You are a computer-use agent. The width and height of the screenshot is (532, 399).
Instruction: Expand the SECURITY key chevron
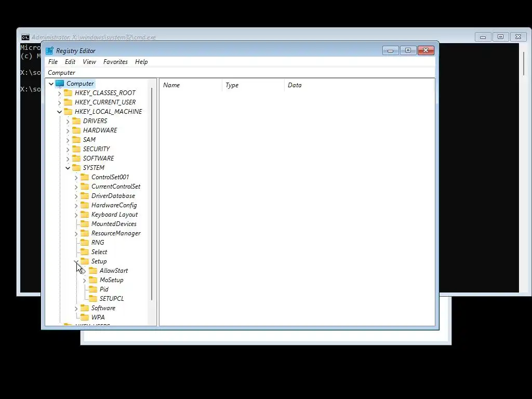68,149
